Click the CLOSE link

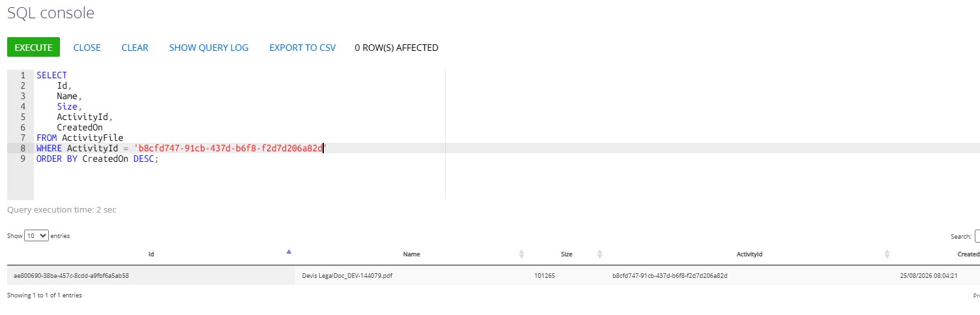pos(87,48)
